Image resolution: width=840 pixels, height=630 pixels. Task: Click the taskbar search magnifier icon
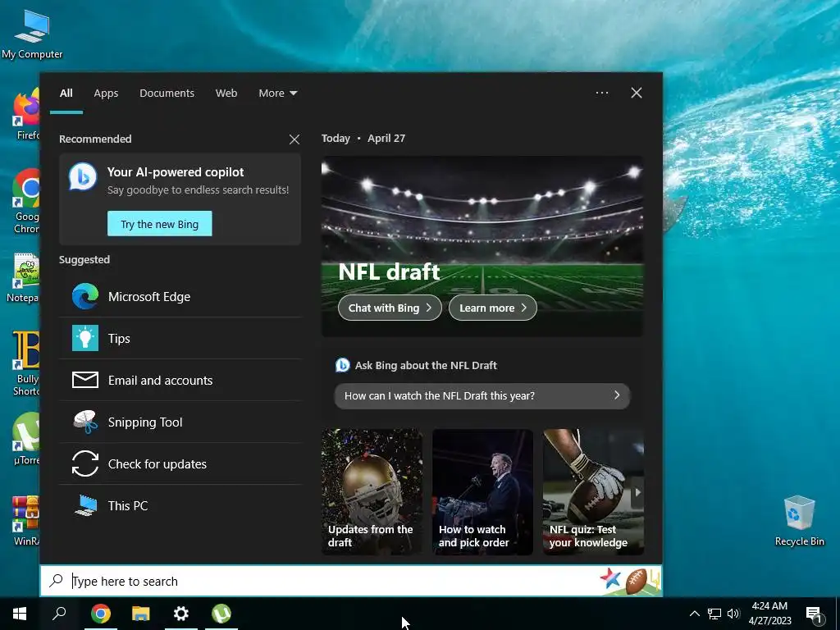coord(59,614)
